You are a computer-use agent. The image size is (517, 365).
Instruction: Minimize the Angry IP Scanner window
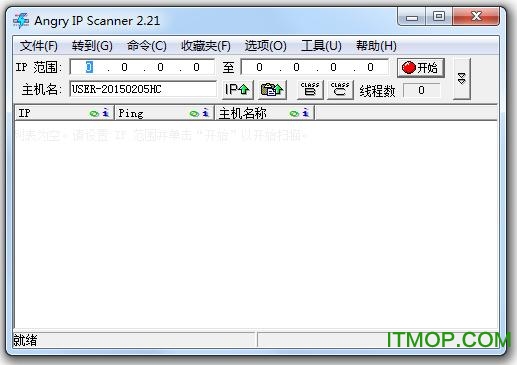point(412,17)
